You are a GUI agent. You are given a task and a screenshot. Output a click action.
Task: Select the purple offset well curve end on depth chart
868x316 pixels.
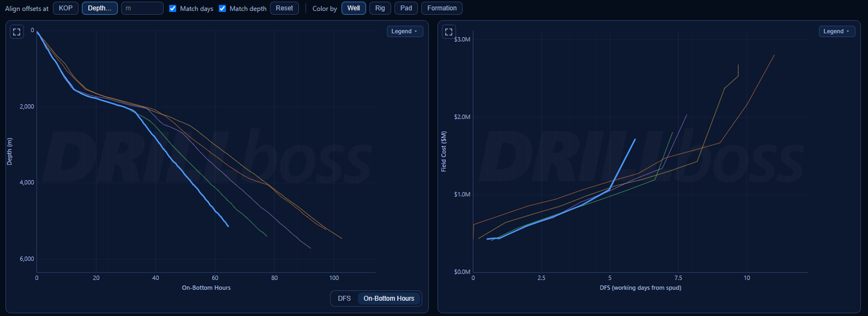pyautogui.click(x=310, y=248)
